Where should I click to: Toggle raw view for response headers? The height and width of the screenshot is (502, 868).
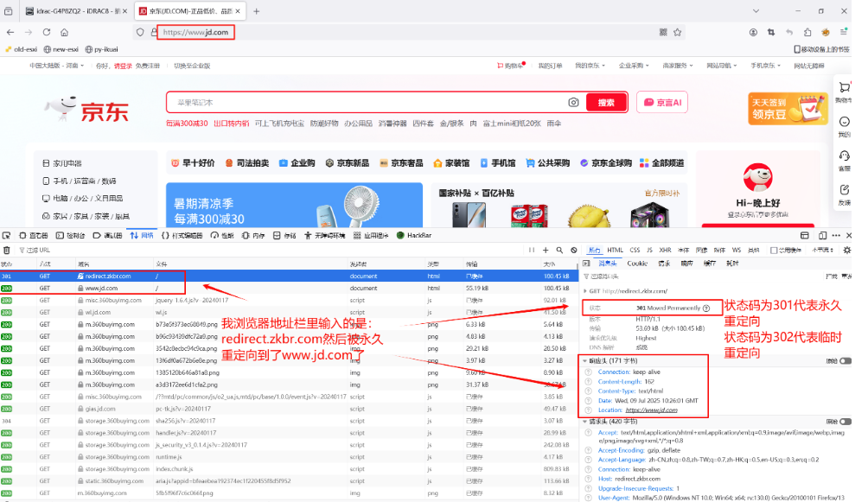click(x=846, y=361)
